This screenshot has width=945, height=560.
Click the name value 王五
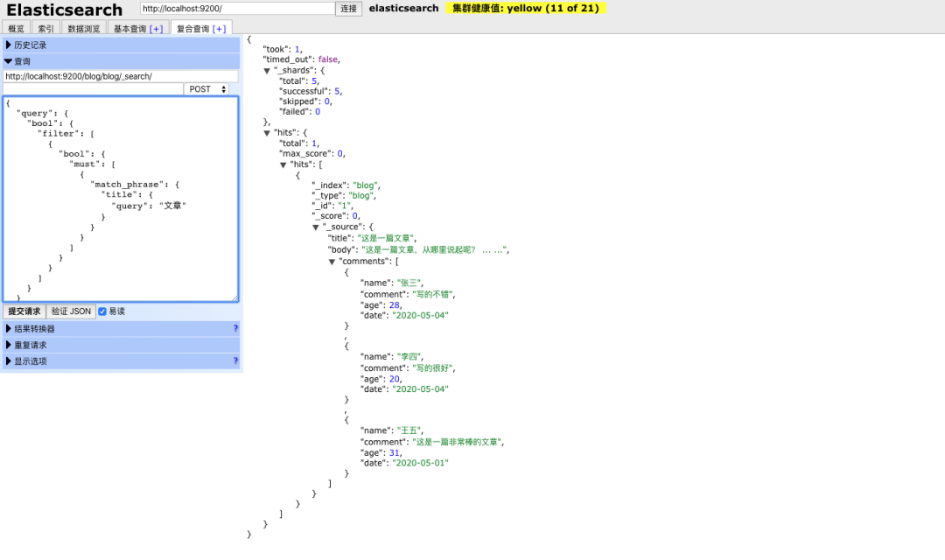(409, 431)
